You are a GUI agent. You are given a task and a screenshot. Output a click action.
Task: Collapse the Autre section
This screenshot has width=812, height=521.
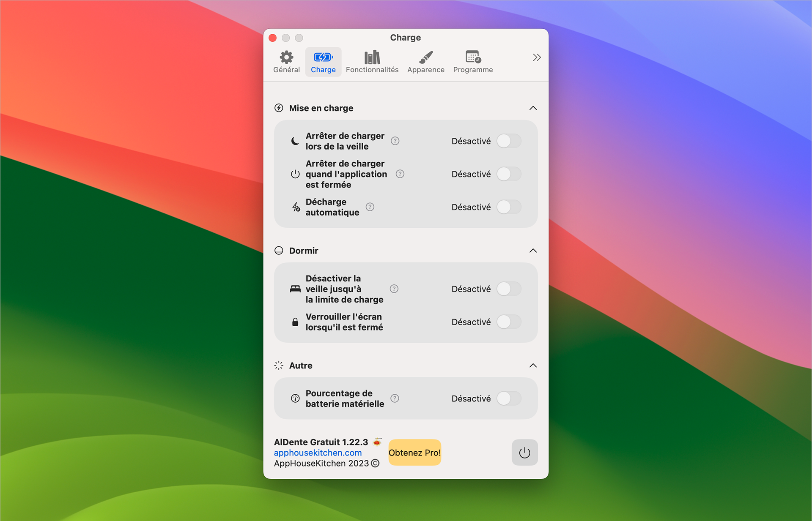pos(533,366)
